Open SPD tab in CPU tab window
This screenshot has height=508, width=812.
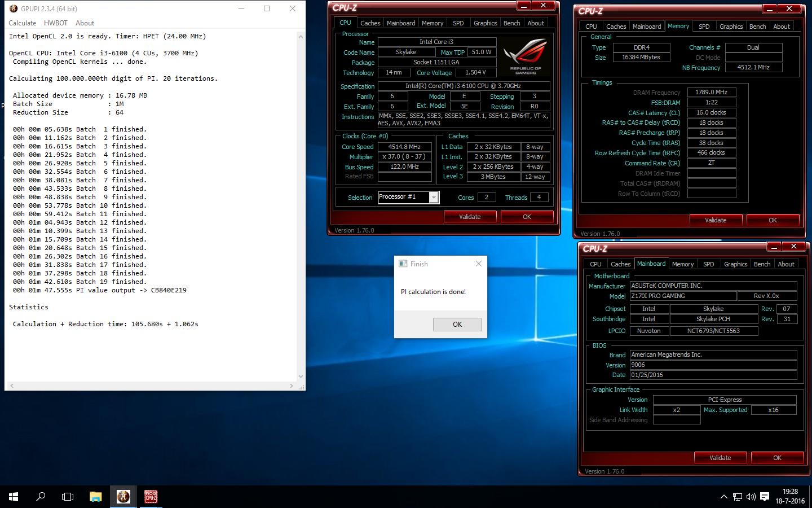[458, 23]
